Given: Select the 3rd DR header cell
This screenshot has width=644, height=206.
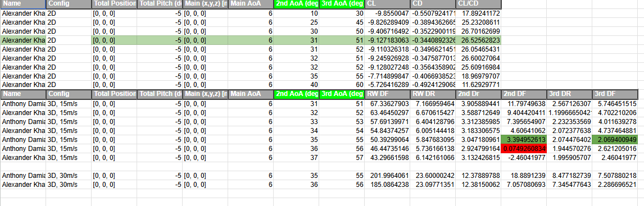Looking at the screenshot, I should 569,94.
